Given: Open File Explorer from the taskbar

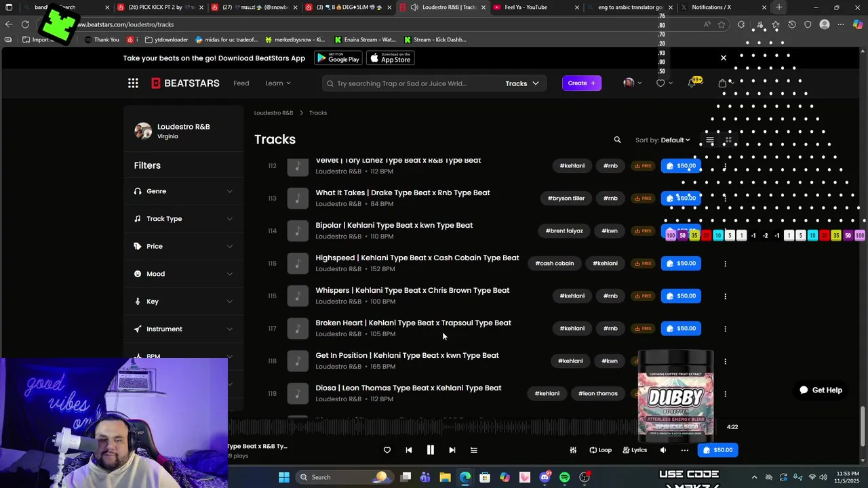Looking at the screenshot, I should point(445,477).
